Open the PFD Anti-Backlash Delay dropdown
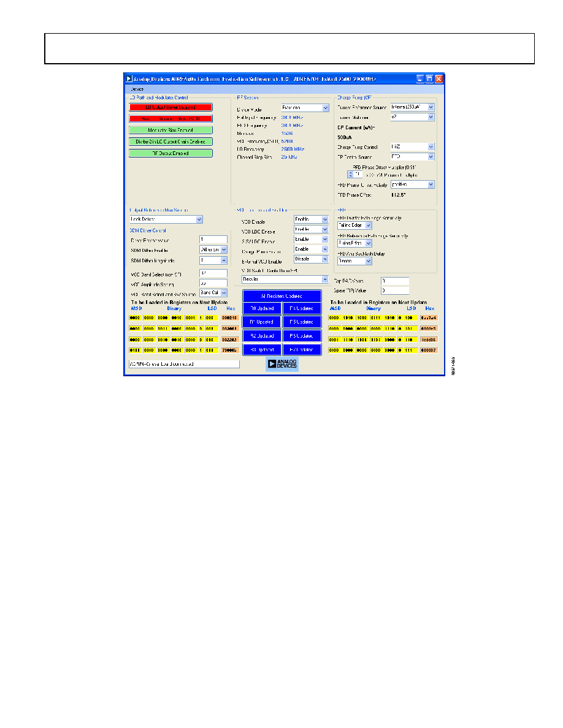The image size is (563, 728). point(354,262)
